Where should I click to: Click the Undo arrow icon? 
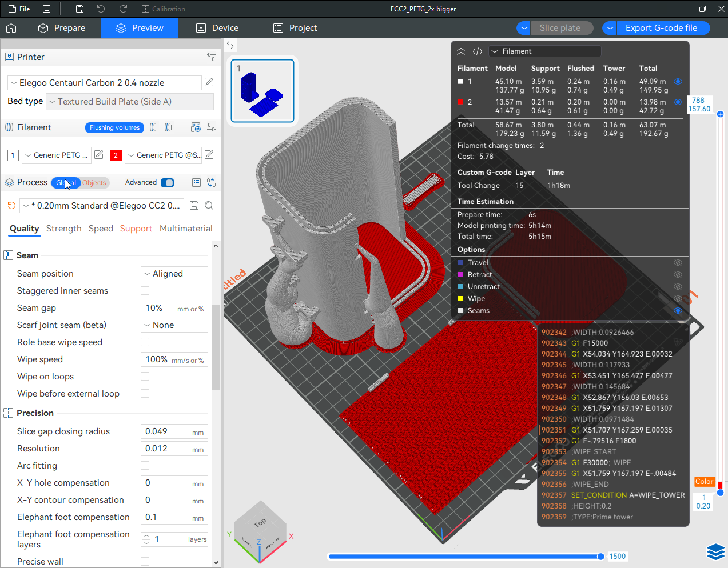[x=101, y=9]
